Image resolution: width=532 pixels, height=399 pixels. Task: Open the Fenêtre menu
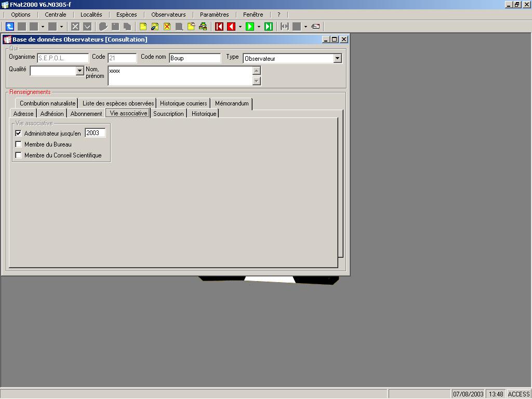coord(253,15)
